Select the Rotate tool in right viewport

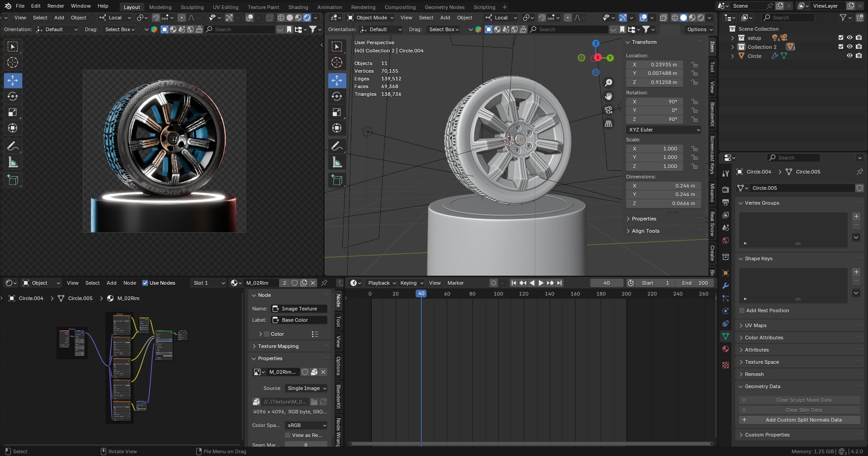(337, 96)
